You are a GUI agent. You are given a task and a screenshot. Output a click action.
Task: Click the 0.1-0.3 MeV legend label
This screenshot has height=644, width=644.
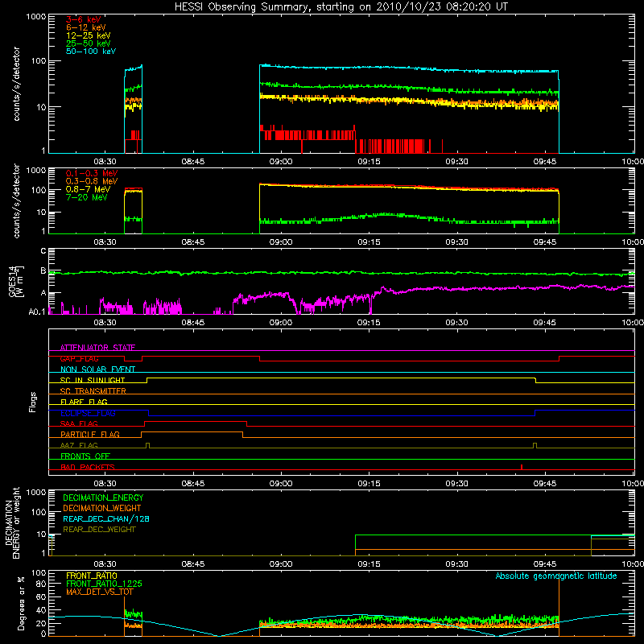click(x=92, y=173)
